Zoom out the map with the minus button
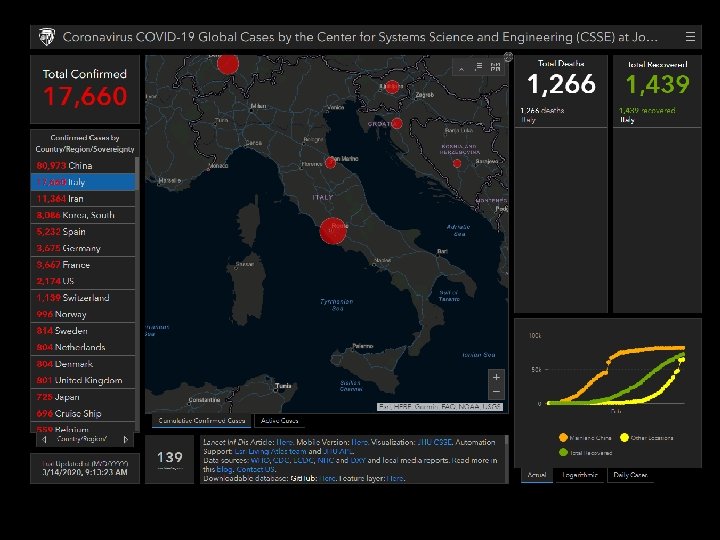Image resolution: width=720 pixels, height=540 pixels. point(496,392)
